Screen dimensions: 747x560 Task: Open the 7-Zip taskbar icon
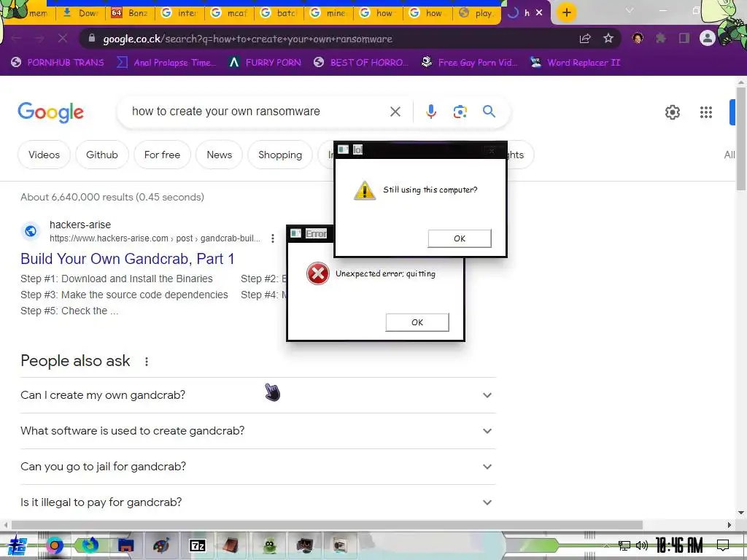[x=197, y=545]
